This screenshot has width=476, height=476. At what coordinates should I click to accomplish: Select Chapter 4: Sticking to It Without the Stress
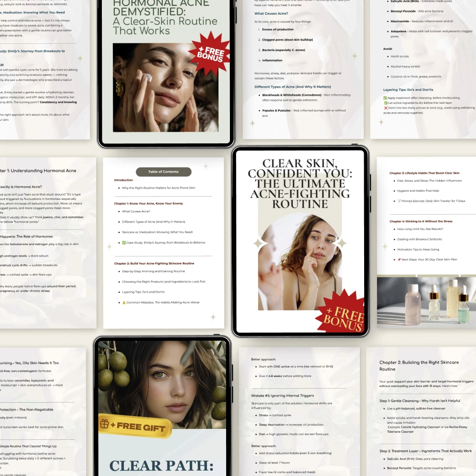[421, 221]
